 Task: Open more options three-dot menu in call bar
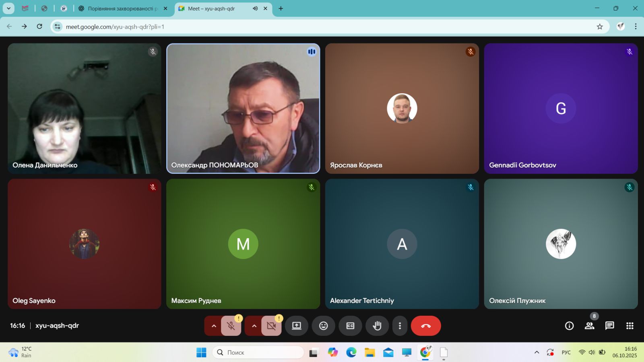[x=400, y=326]
